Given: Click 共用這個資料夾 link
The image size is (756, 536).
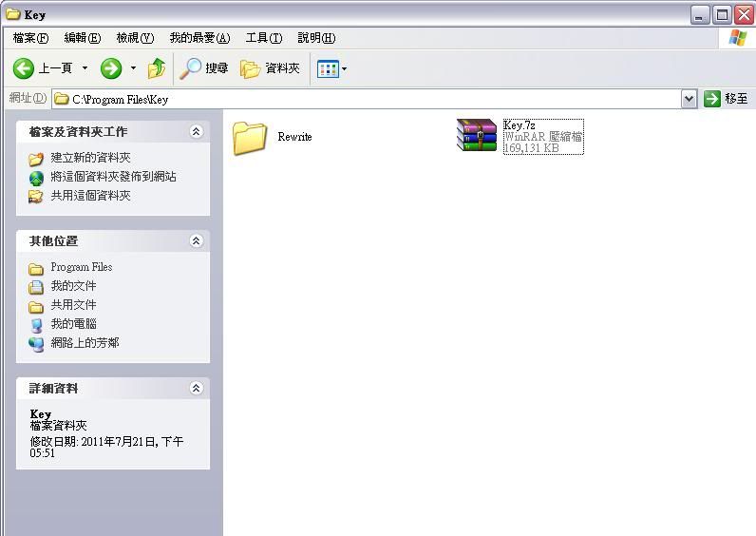Looking at the screenshot, I should pos(90,196).
